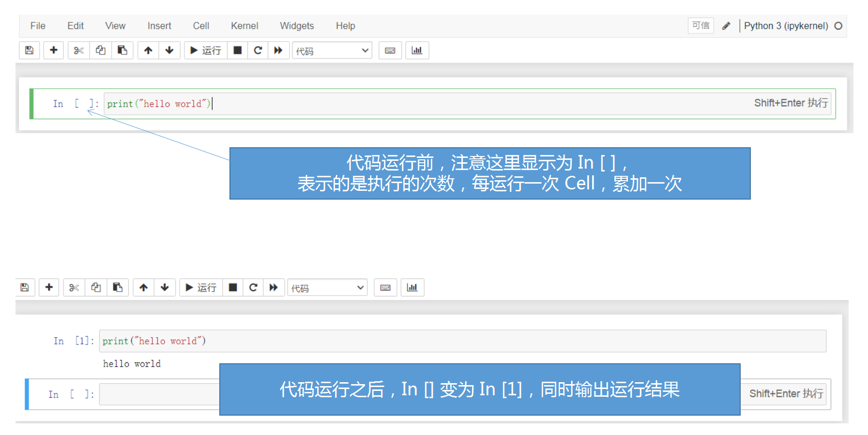Viewport: 868px width, 435px height.
Task: Open command palette from lower toolbar keyboard icon
Action: pos(385,288)
